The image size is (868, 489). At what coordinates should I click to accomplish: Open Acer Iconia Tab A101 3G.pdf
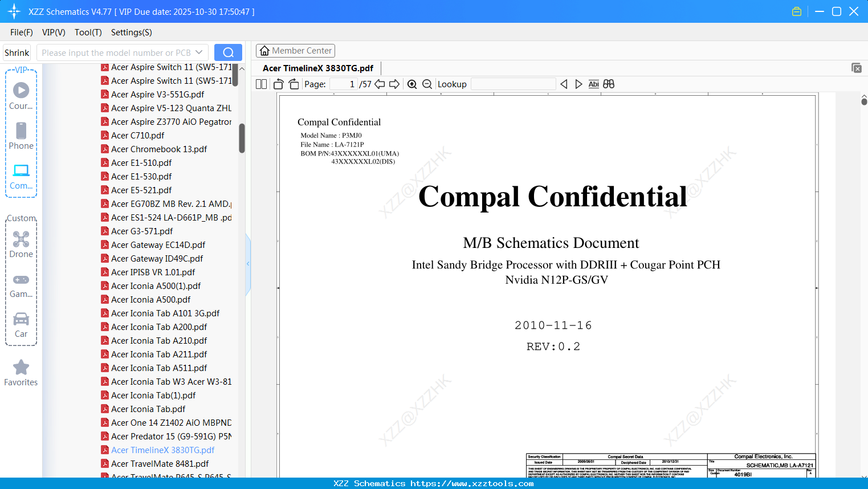tap(165, 313)
